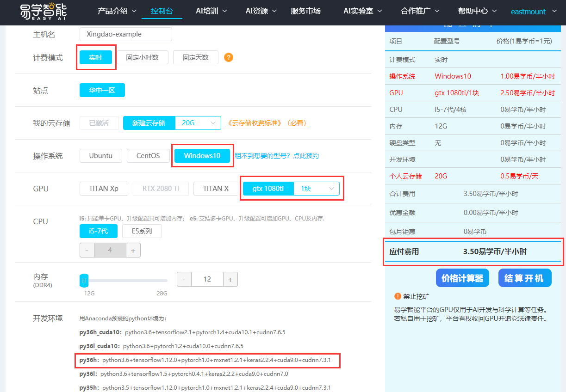Click the 1.00易学币/半小时 OS price
The height and width of the screenshot is (392, 566).
click(x=528, y=76)
